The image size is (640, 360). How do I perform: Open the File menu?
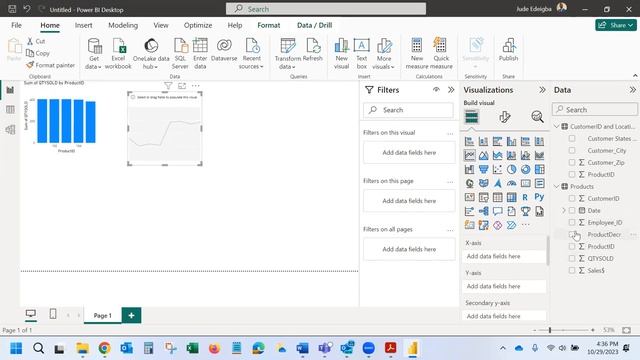click(16, 25)
